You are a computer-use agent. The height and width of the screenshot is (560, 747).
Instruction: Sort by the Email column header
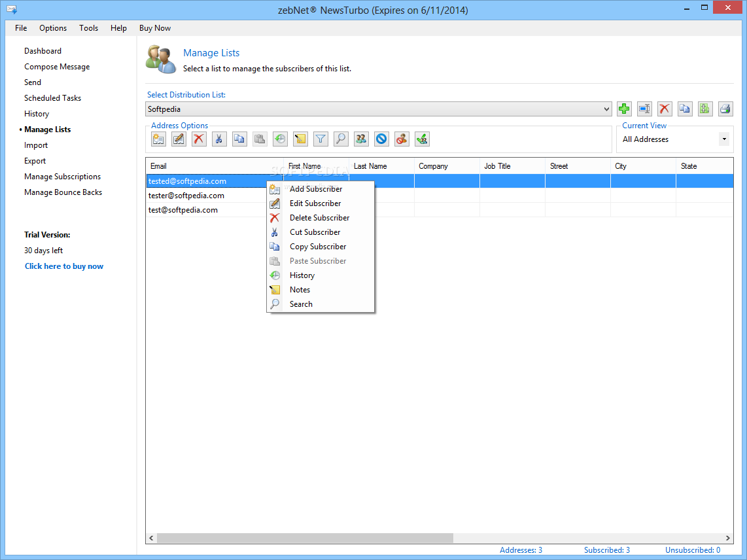(x=215, y=166)
